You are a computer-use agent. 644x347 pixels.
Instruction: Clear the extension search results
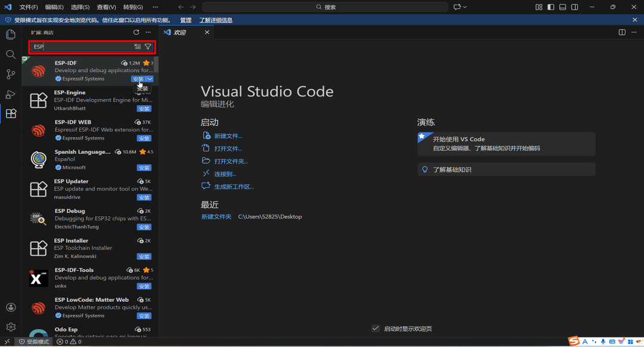137,47
